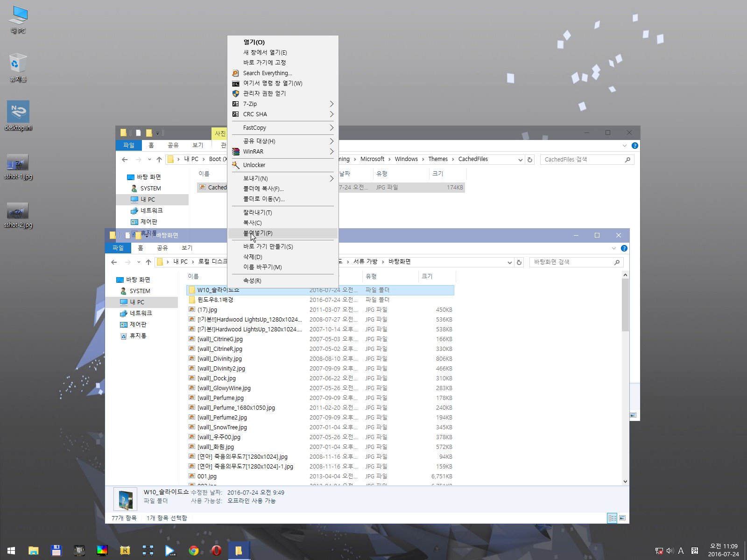The height and width of the screenshot is (560, 747).
Task: Click help icon in 바탕화면 window
Action: click(x=624, y=248)
